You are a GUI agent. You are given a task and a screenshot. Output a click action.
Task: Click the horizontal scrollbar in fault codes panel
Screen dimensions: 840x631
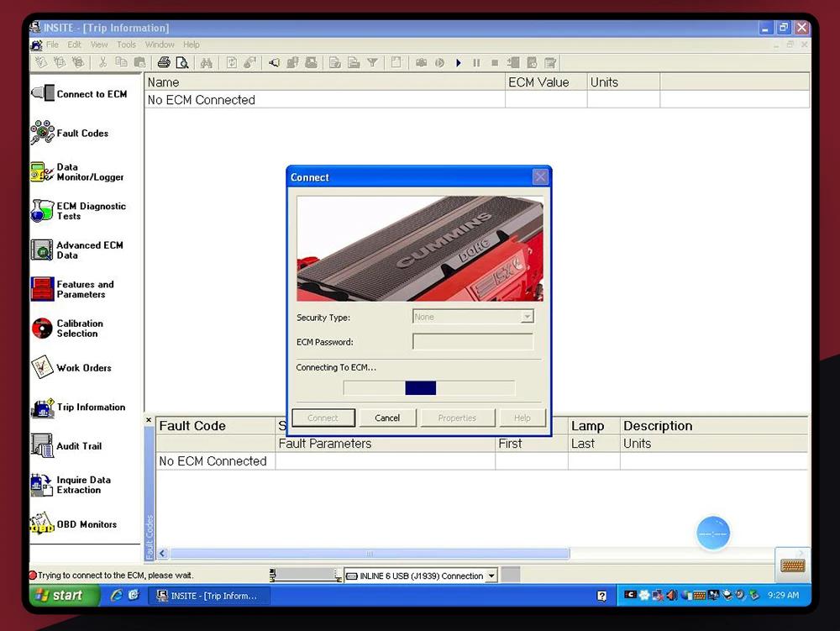(x=370, y=554)
